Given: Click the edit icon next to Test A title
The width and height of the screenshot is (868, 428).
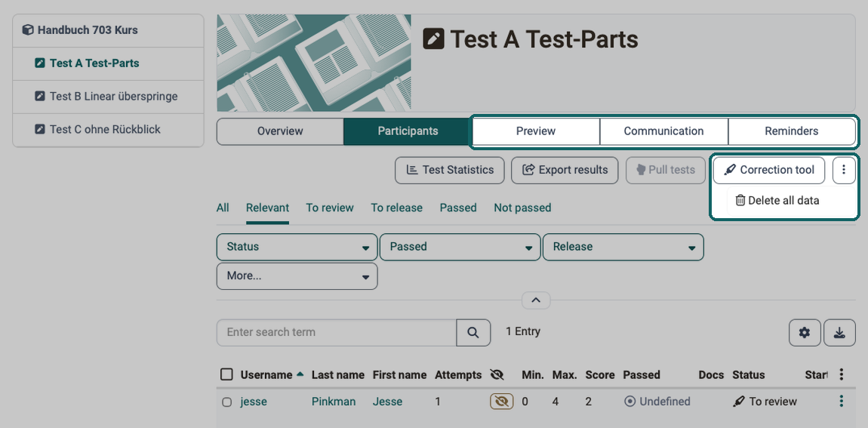Looking at the screenshot, I should coord(433,39).
